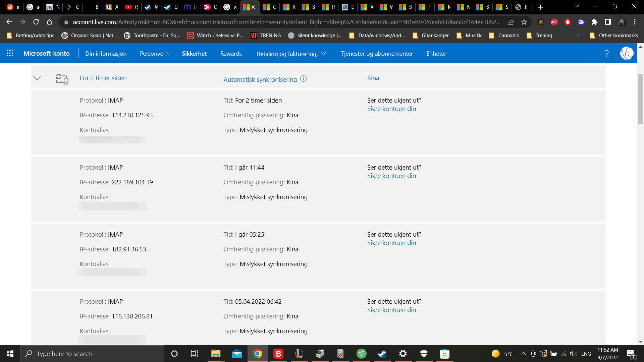Click Sikre kontoen din for the I går 11:44 entry

coord(391,176)
